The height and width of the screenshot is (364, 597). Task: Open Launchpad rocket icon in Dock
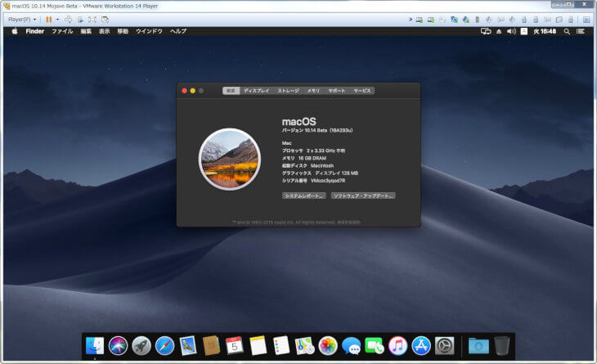[x=141, y=345]
